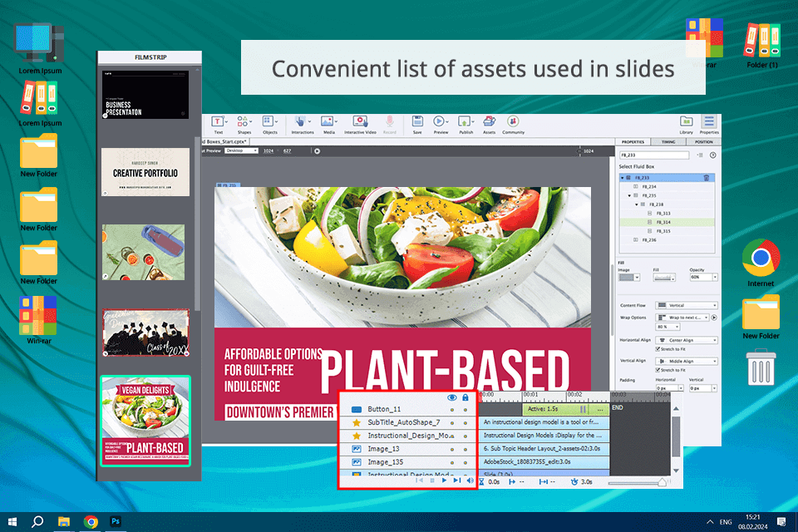Viewport: 798px width, 532px height.
Task: Collapse the FB_235 tree node
Action: (629, 195)
